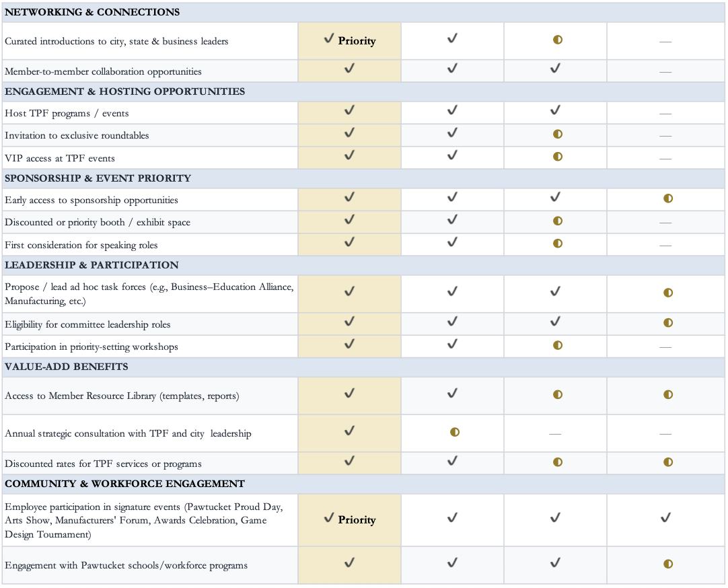Click Community & Workforce Engagement header
Screen dimensions: 728x588
(363, 484)
